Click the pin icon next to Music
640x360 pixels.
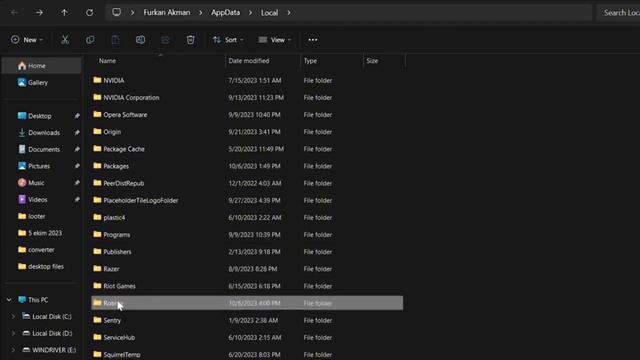pyautogui.click(x=77, y=183)
